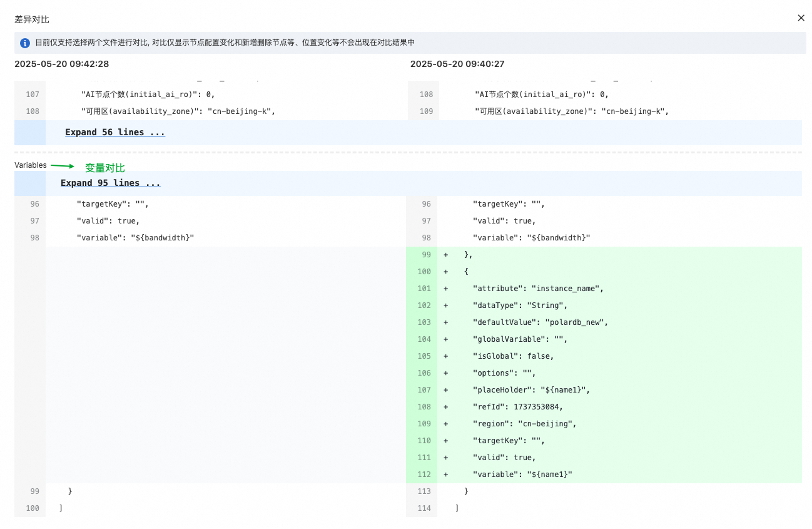Click the 可用区 cn-beijing-k entry on line 109
The image size is (812, 529).
click(572, 111)
